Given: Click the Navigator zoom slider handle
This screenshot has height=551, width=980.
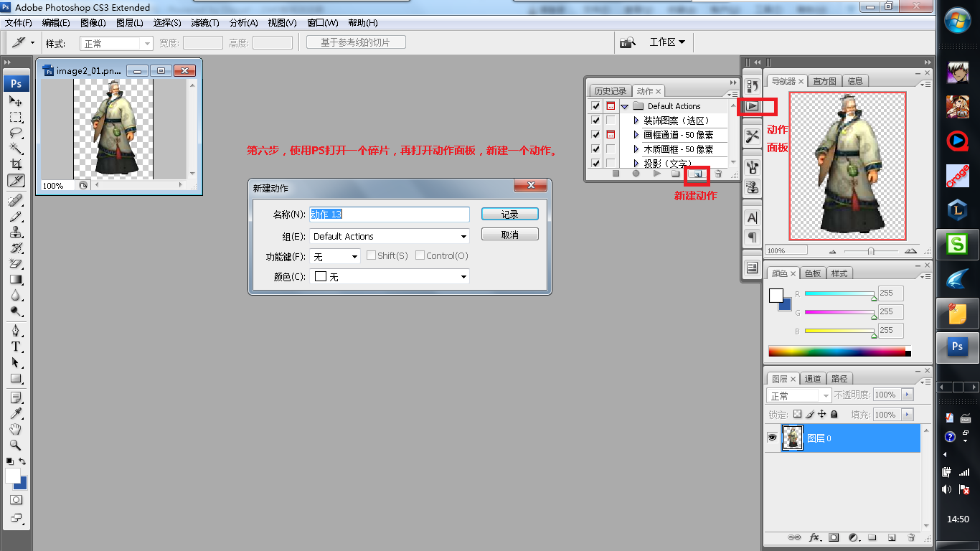Looking at the screenshot, I should 871,251.
